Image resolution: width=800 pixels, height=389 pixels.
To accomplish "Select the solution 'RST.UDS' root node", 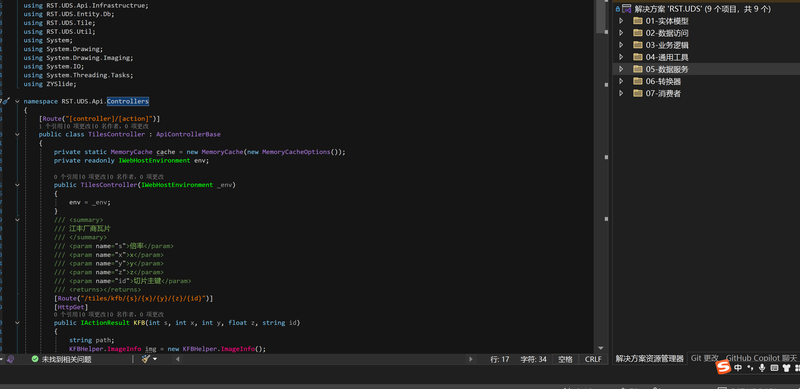I will (x=702, y=9).
